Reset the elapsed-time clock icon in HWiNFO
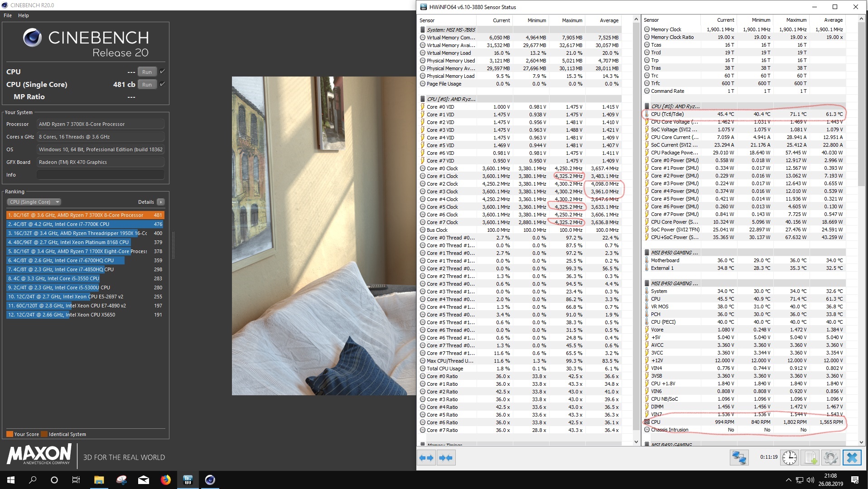This screenshot has width=868, height=489. (x=790, y=458)
